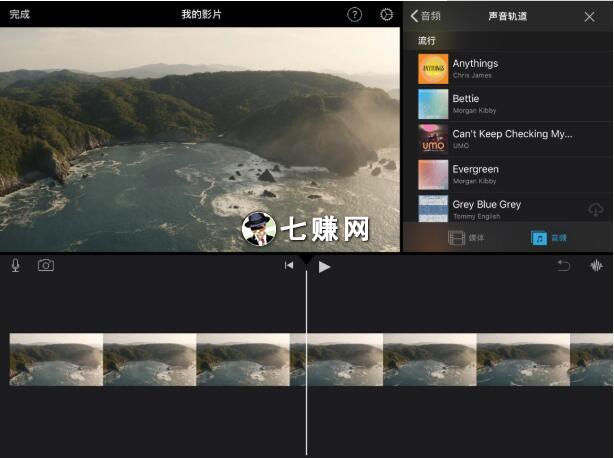
Task: Tap the 声音轨道 panel title
Action: 507,16
